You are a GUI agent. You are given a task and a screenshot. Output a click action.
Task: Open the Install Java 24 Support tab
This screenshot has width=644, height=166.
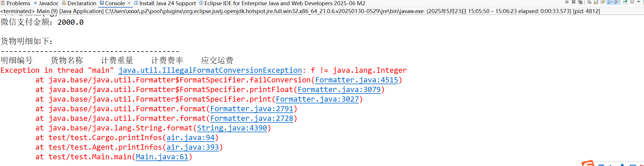point(165,3)
